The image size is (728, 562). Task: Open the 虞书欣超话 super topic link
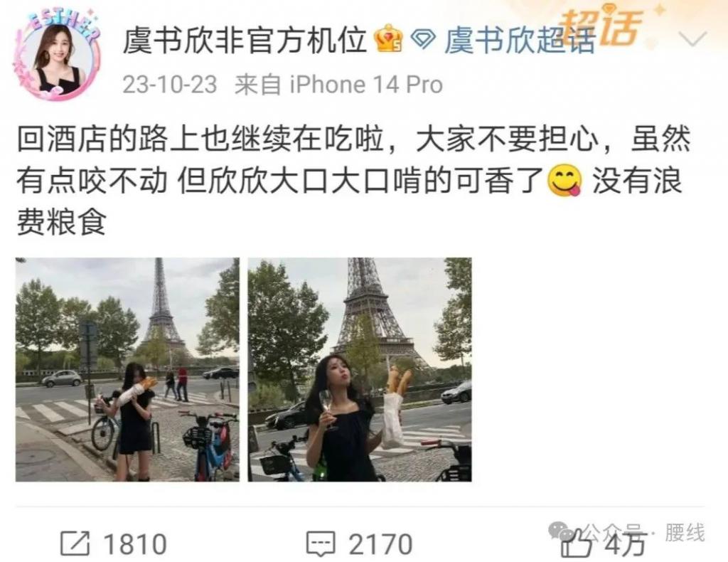tap(519, 39)
